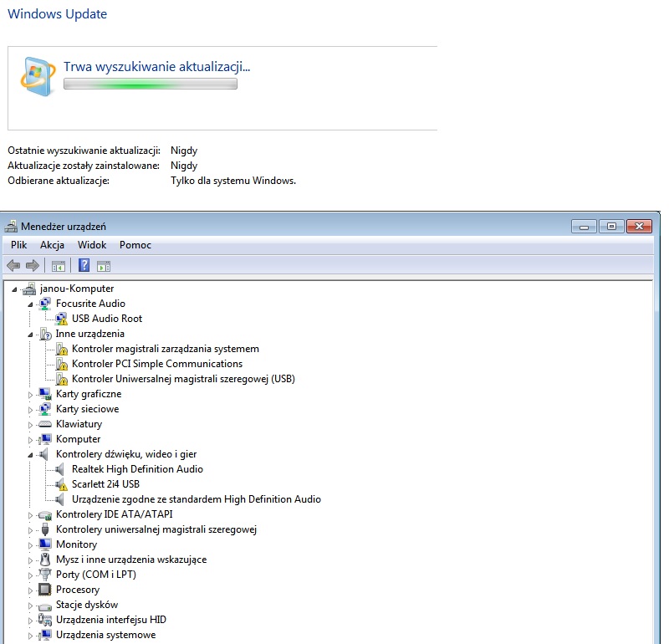The image size is (669, 644).
Task: Click the Karty sieciowe network icon
Action: tap(45, 409)
